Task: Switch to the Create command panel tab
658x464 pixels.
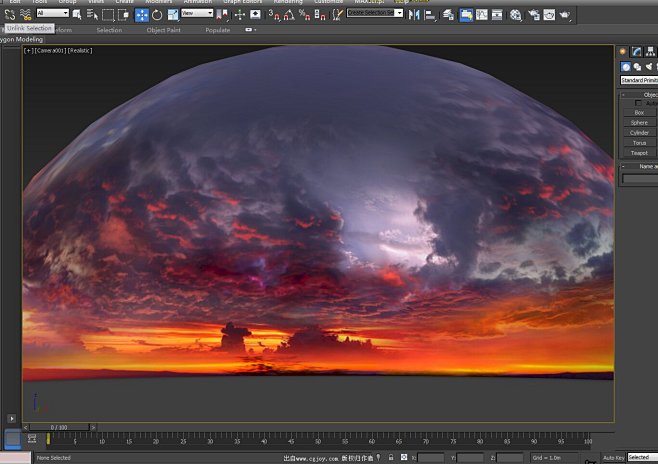Action: [623, 51]
